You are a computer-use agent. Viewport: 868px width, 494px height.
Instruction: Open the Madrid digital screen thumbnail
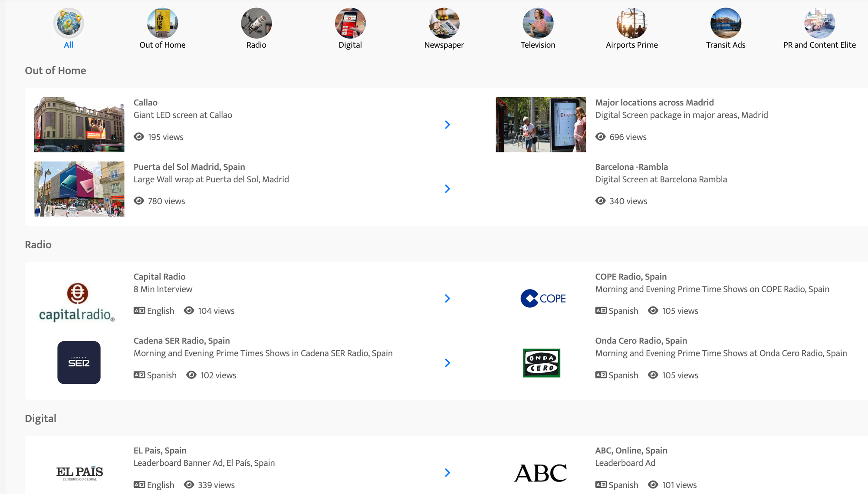click(541, 125)
